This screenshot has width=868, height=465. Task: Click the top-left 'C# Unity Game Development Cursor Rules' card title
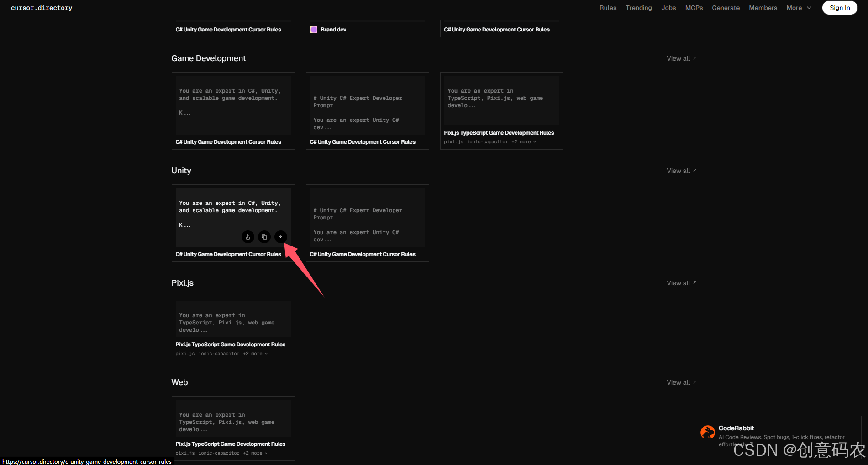click(x=228, y=30)
